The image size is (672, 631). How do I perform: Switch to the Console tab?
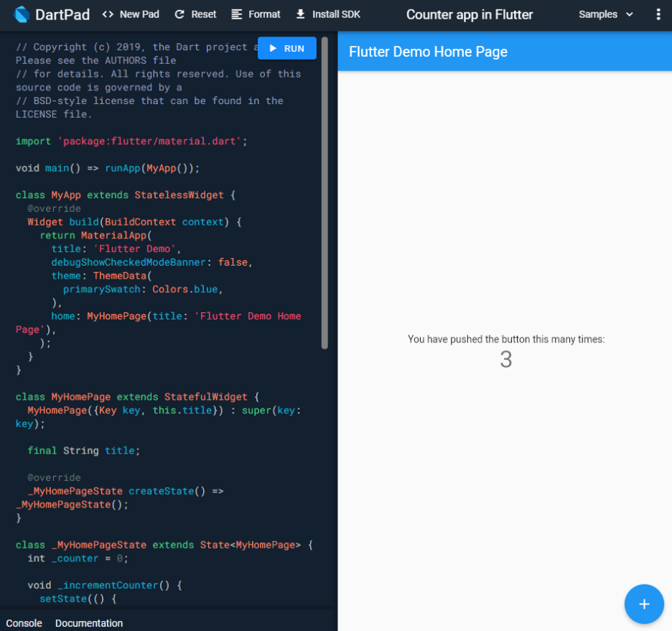coord(24,623)
